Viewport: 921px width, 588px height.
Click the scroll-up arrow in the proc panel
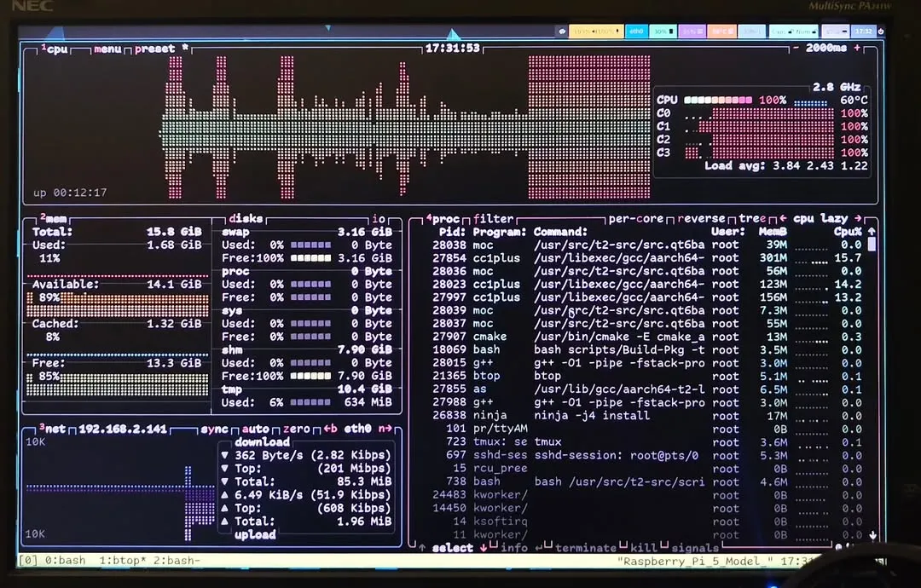click(870, 230)
